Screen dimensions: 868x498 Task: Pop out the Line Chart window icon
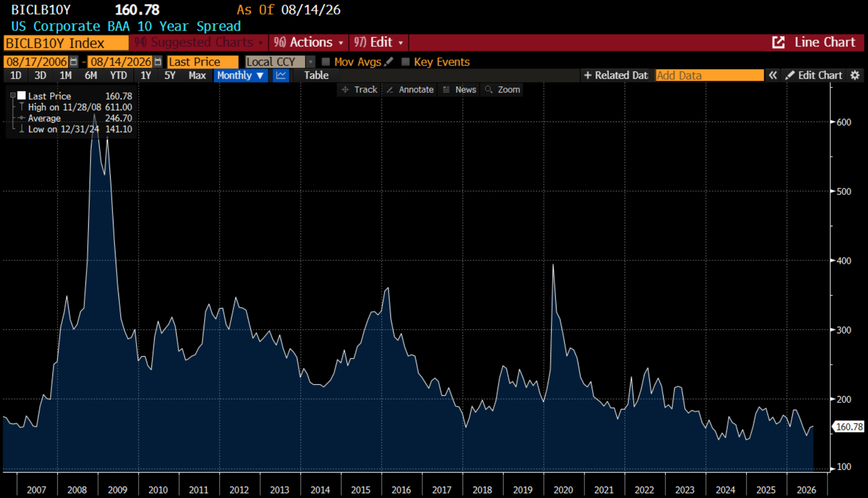pos(778,42)
